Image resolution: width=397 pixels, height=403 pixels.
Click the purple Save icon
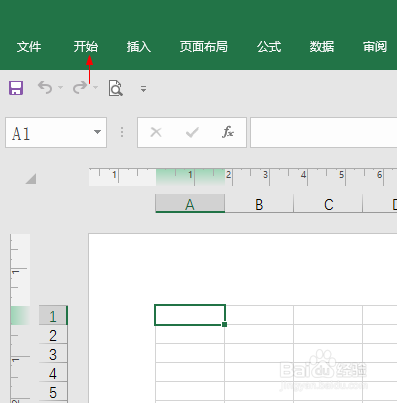point(16,88)
